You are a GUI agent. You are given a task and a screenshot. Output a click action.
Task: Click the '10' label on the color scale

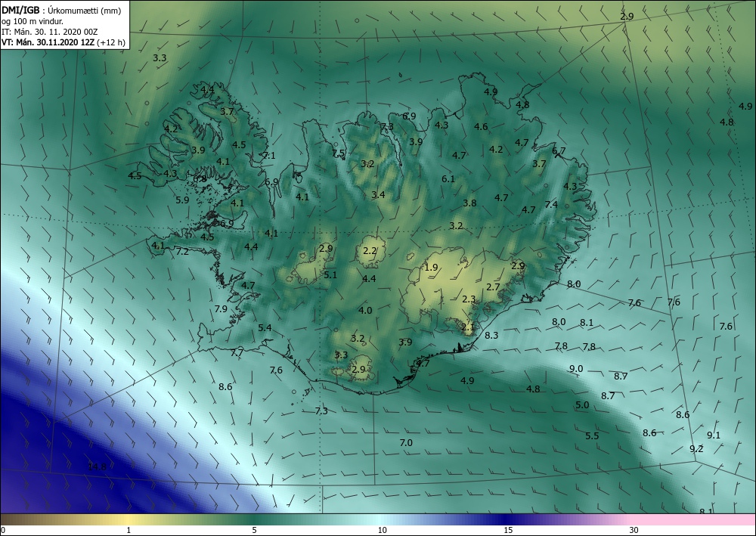tap(382, 530)
